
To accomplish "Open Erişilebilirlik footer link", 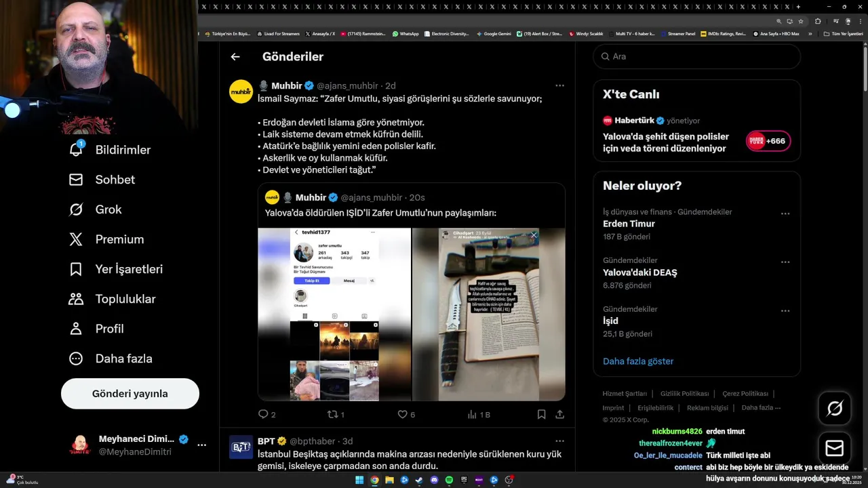I will click(x=655, y=408).
